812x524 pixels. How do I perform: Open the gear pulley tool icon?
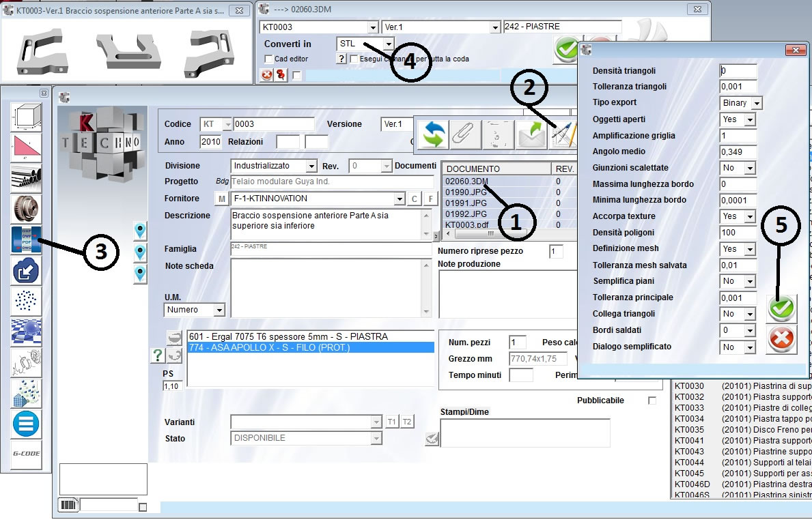click(26, 209)
